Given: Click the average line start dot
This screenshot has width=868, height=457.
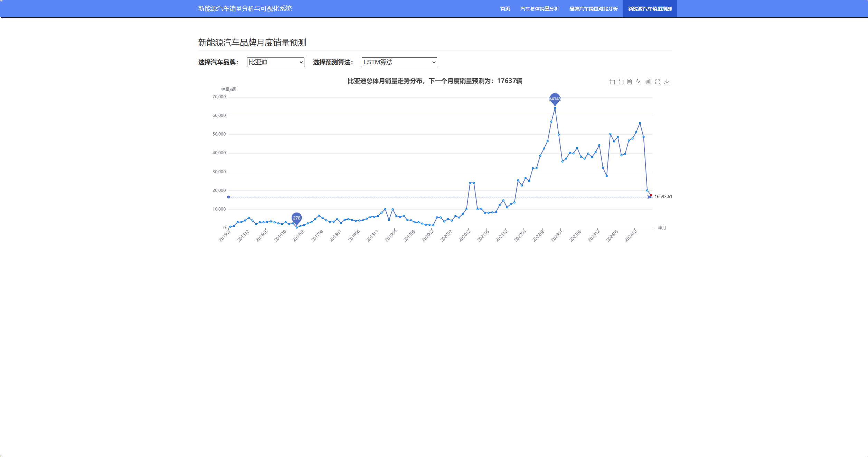Looking at the screenshot, I should (228, 197).
